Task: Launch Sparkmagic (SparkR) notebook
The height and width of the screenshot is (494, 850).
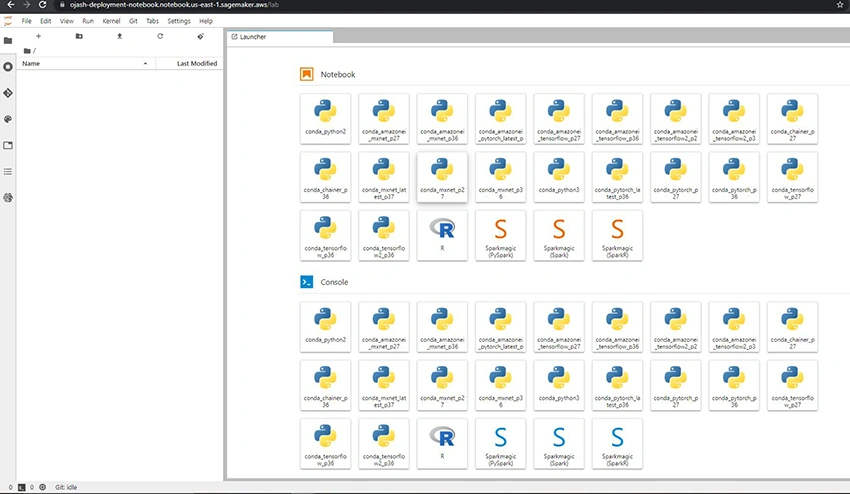Action: tap(617, 235)
